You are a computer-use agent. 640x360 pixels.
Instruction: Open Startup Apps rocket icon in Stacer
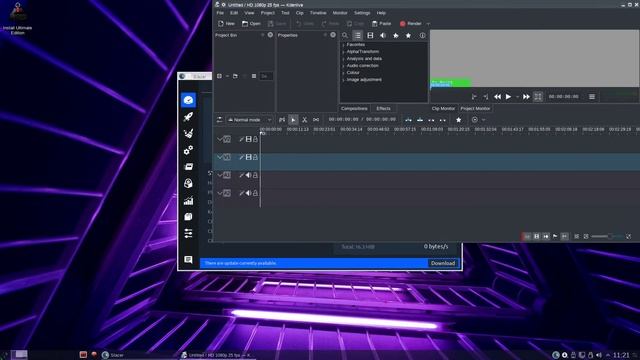tap(188, 117)
